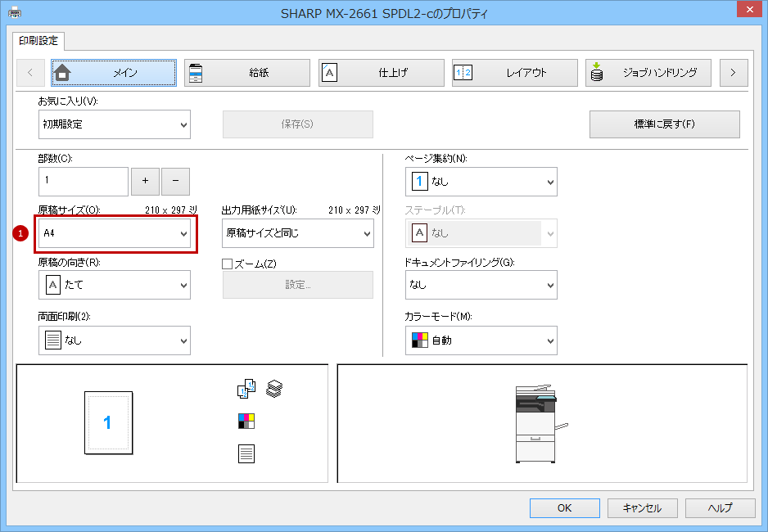Open the お気に入り dropdown showing 初期設定
This screenshot has width=768, height=532.
pyautogui.click(x=115, y=124)
